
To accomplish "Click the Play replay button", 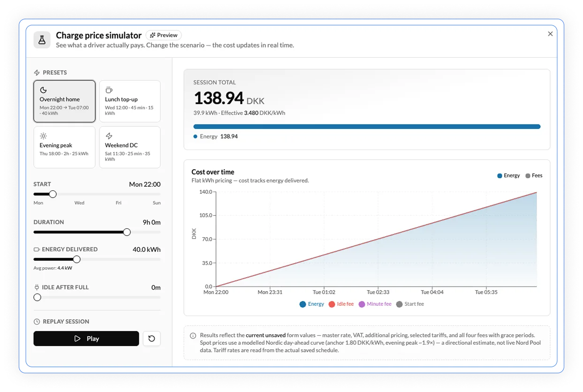I will point(86,339).
